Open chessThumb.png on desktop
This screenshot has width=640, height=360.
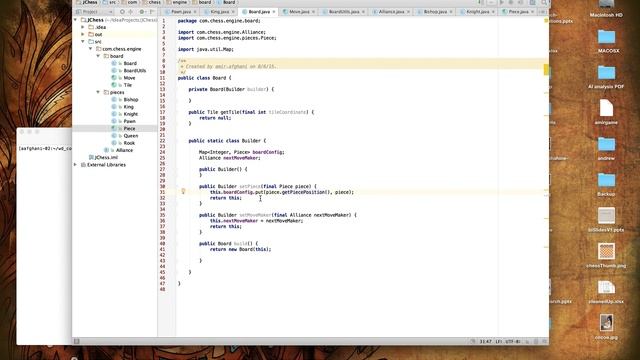click(606, 256)
